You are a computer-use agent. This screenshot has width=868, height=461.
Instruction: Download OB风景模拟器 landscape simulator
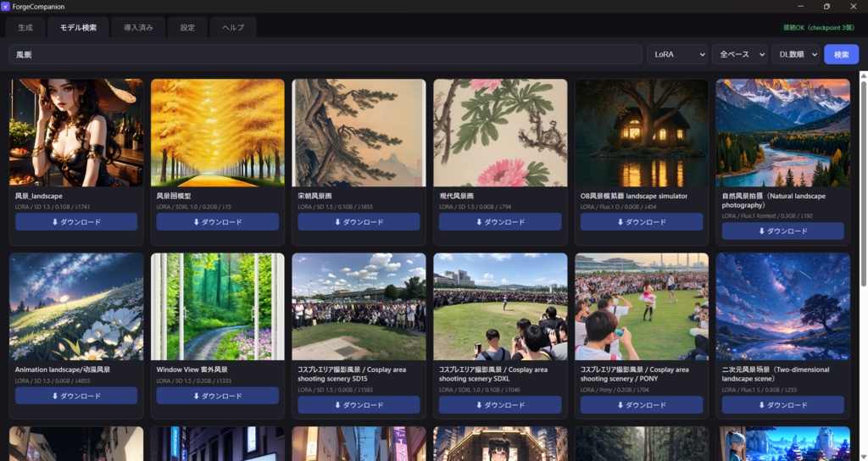pos(642,222)
